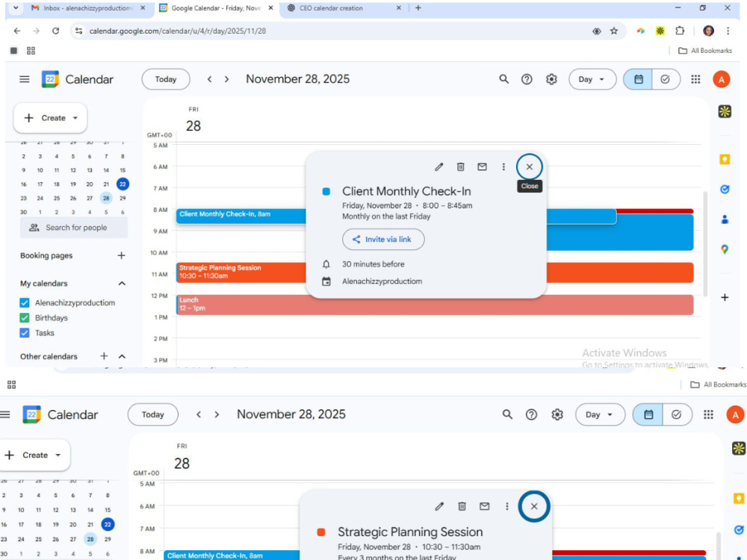Open search in lower Calendar header
The image size is (747, 560).
click(x=507, y=414)
